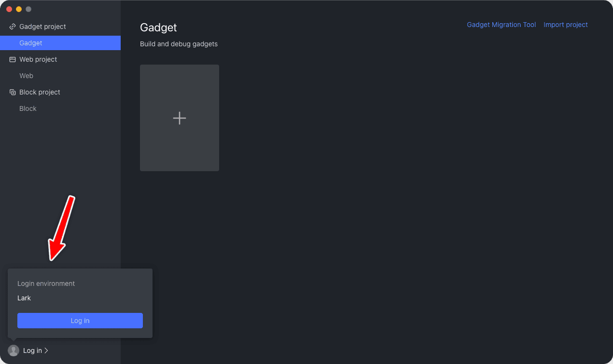The image size is (613, 364).
Task: Open the Gadget Migration Tool
Action: coord(501,25)
